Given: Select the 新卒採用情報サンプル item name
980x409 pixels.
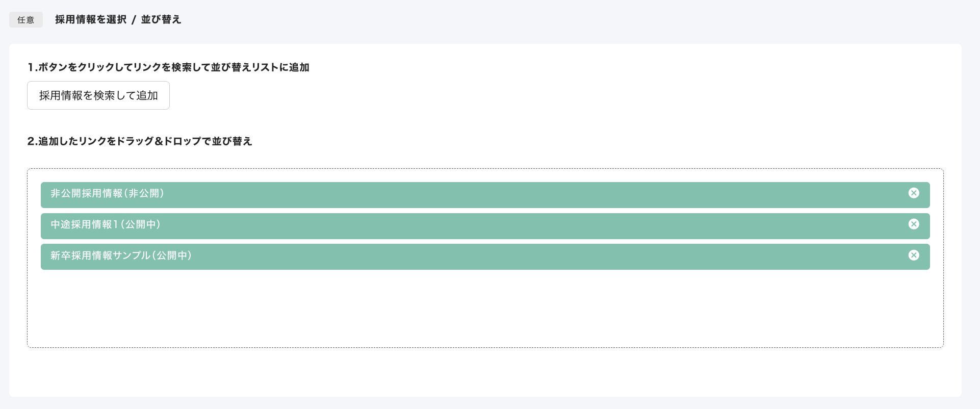Looking at the screenshot, I should tap(100, 256).
